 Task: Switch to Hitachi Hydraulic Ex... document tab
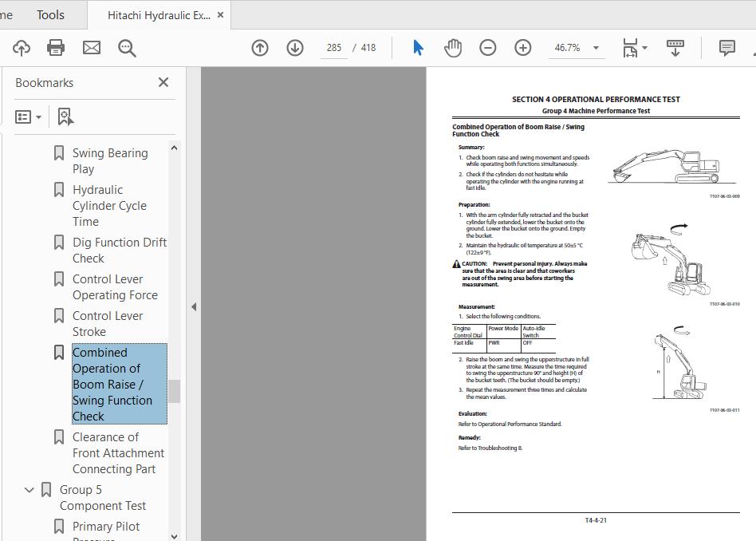tap(159, 15)
